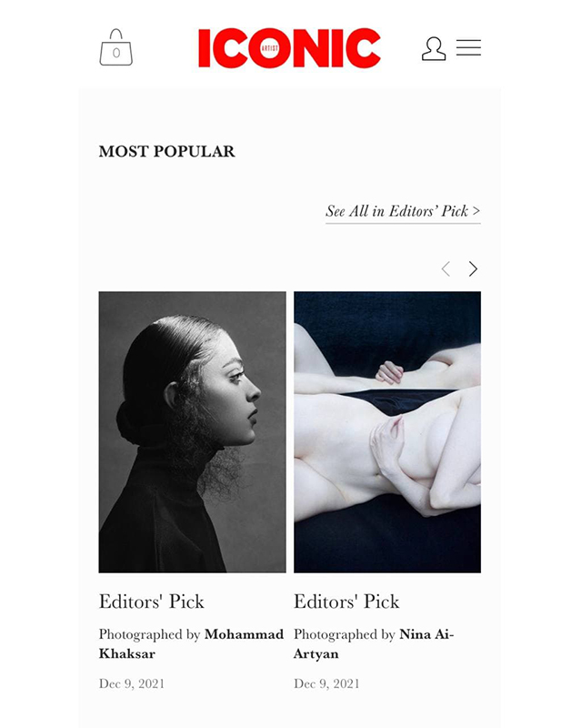
Task: Click the red ICONIC logo
Action: (x=289, y=48)
